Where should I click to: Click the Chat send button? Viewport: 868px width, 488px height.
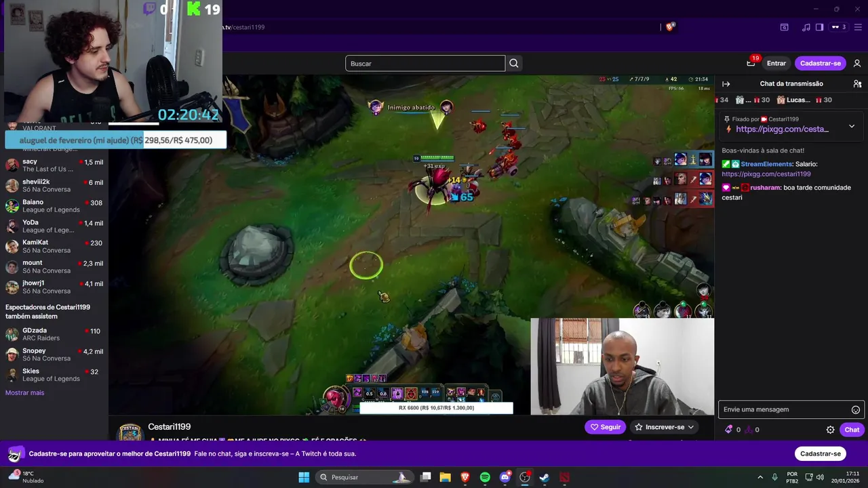tap(852, 430)
